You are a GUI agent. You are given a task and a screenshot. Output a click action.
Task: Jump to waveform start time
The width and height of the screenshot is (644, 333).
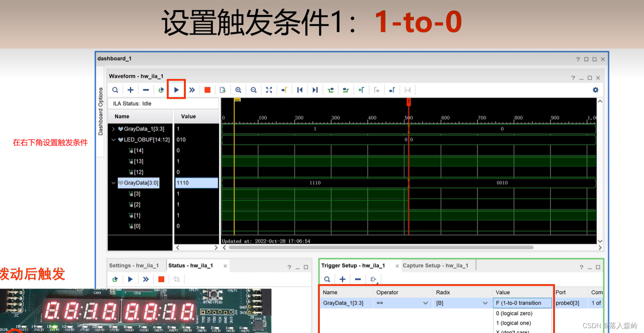point(300,90)
